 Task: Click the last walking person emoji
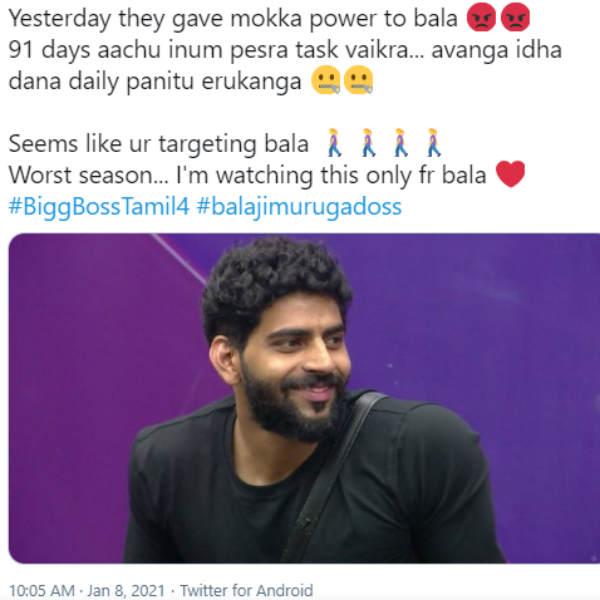click(434, 143)
